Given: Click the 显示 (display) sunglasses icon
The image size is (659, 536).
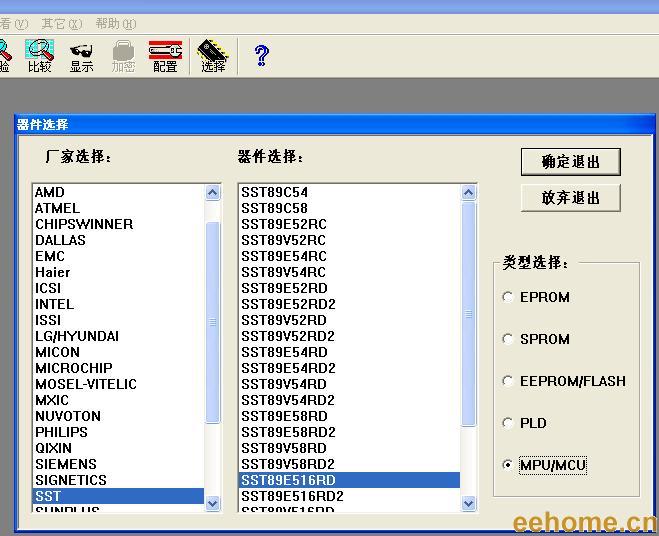Looking at the screenshot, I should (x=81, y=56).
